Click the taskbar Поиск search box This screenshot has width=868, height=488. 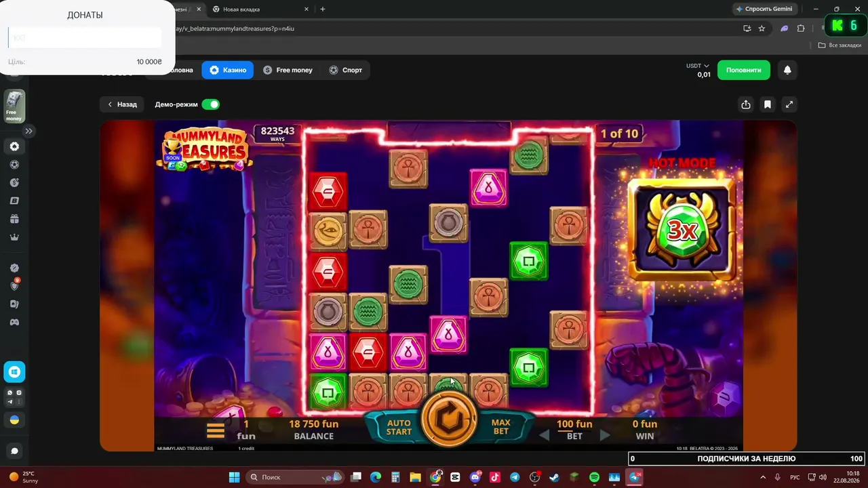tap(294, 477)
